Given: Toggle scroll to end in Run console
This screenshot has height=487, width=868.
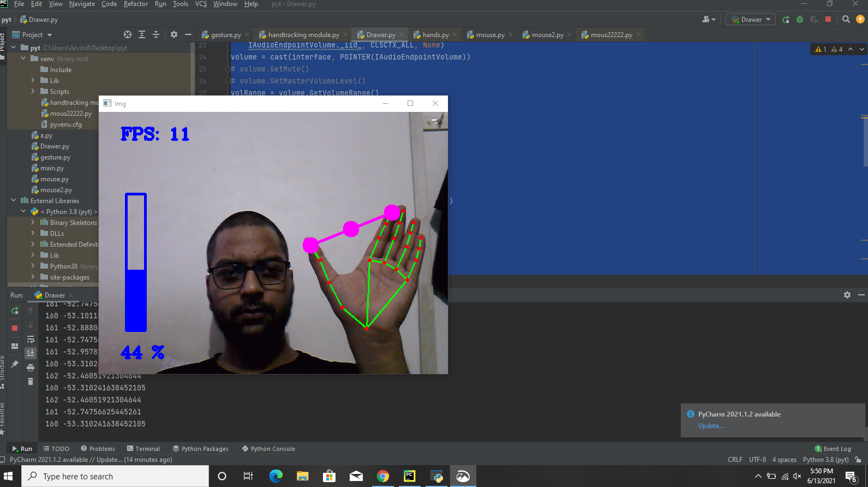Looking at the screenshot, I should 31,353.
